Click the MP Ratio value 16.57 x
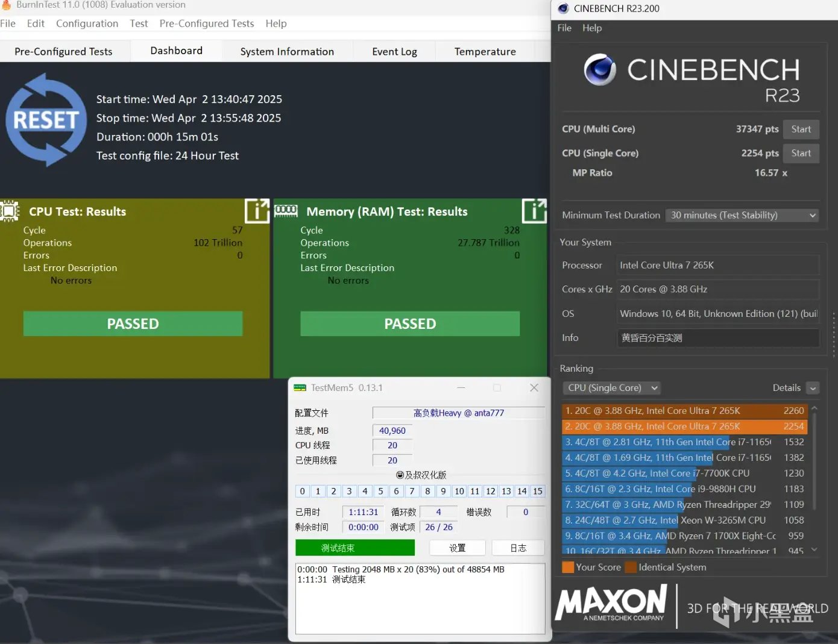 coord(771,173)
